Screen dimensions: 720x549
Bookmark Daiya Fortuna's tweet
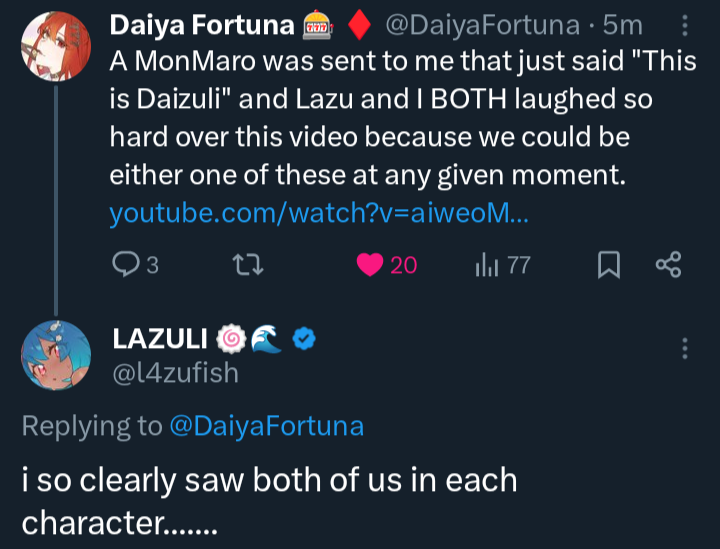608,265
